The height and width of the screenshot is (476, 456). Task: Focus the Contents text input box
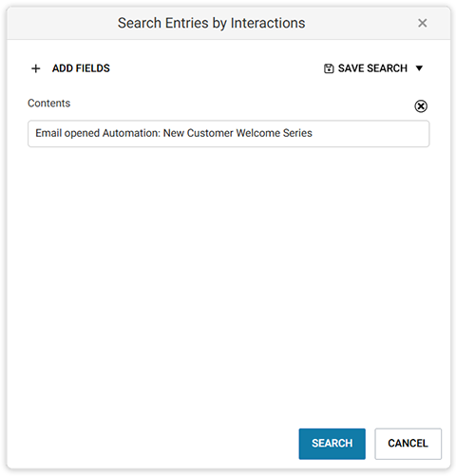[228, 133]
